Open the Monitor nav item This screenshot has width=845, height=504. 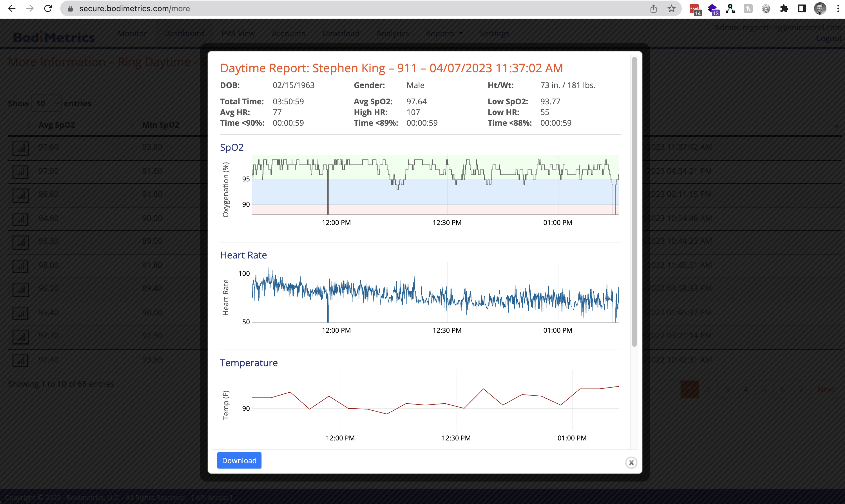(132, 33)
